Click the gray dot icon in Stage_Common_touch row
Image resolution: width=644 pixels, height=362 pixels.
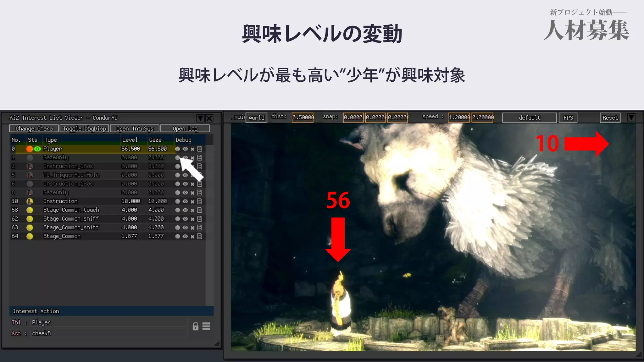(178, 210)
